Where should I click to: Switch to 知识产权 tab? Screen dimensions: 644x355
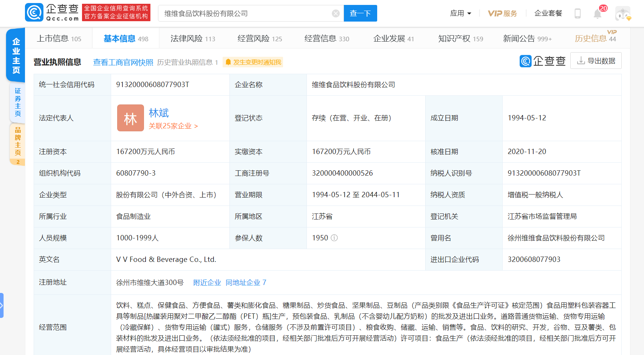460,39
